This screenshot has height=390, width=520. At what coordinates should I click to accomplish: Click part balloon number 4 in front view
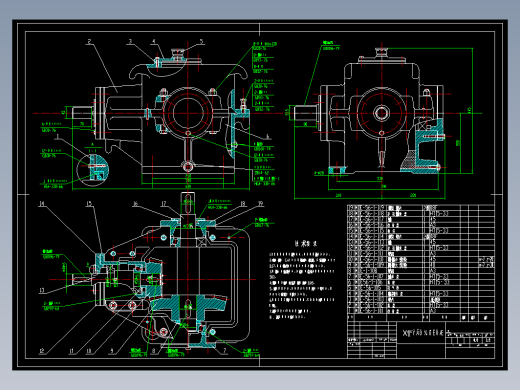coord(154,41)
